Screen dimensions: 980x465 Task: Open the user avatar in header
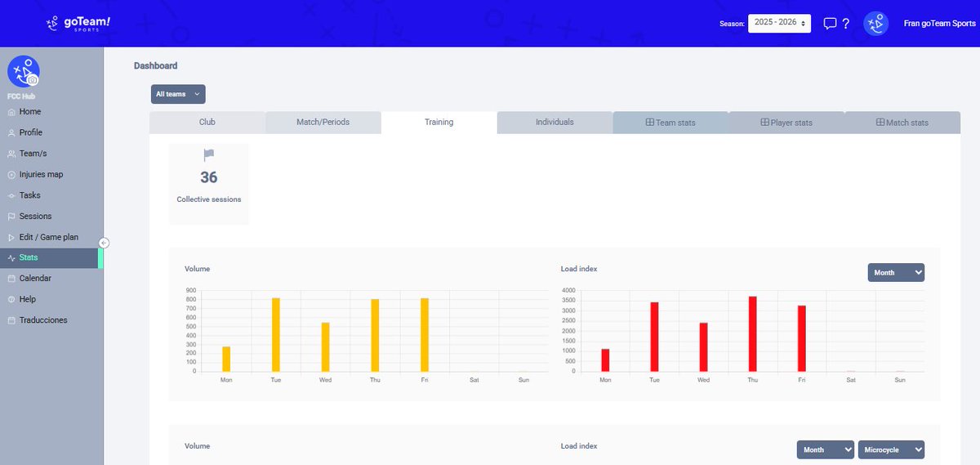click(x=876, y=24)
